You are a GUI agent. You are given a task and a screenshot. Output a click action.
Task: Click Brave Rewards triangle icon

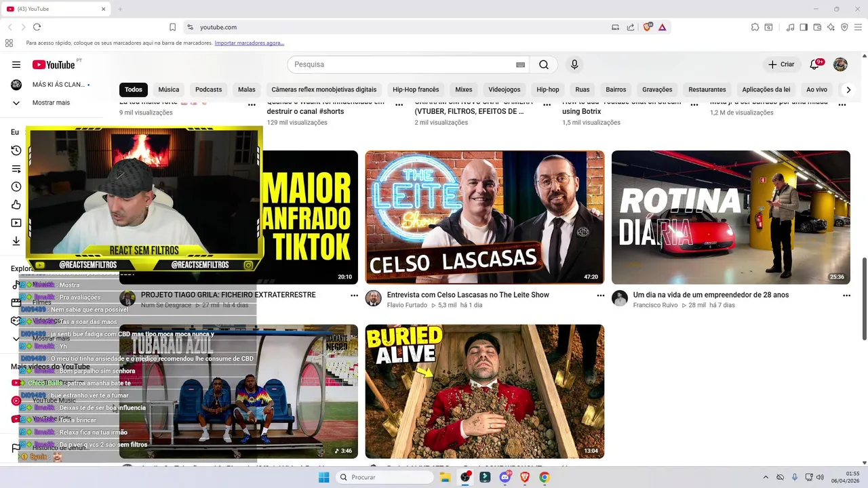(x=662, y=27)
